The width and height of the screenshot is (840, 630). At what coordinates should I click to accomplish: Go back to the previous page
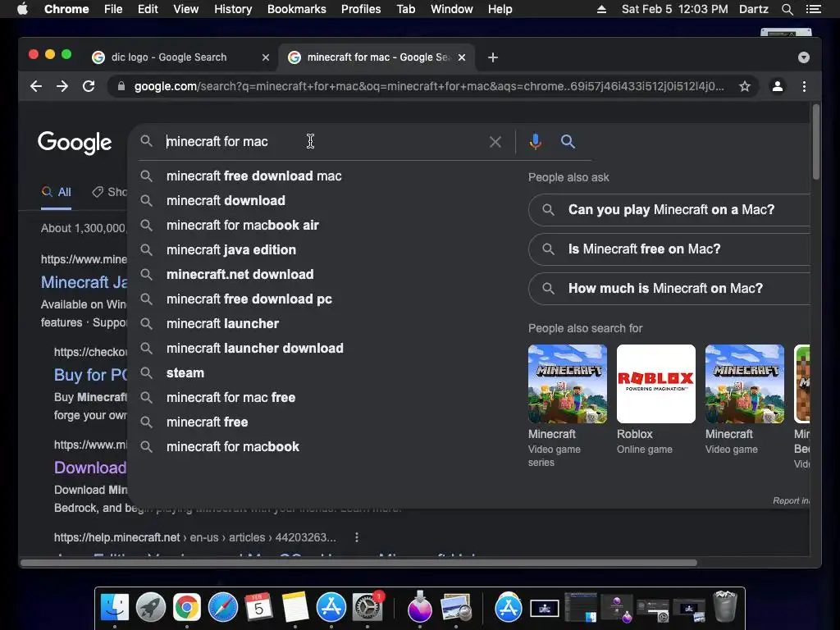click(36, 86)
